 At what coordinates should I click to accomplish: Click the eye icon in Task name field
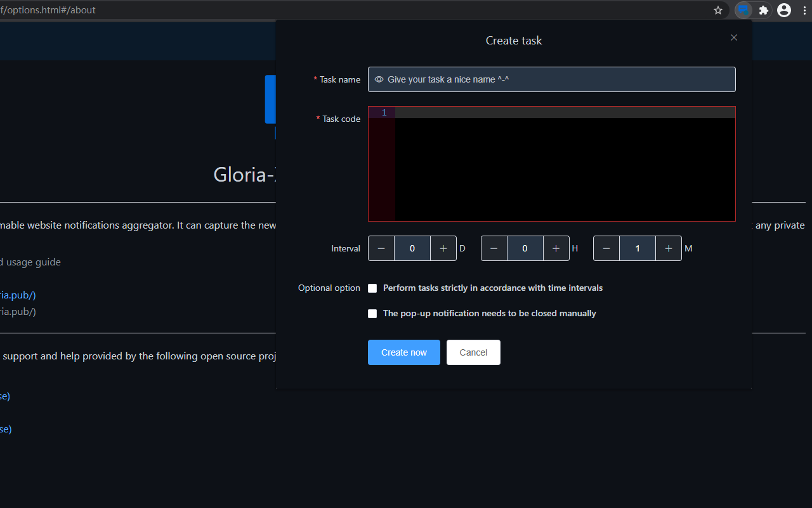tap(379, 79)
